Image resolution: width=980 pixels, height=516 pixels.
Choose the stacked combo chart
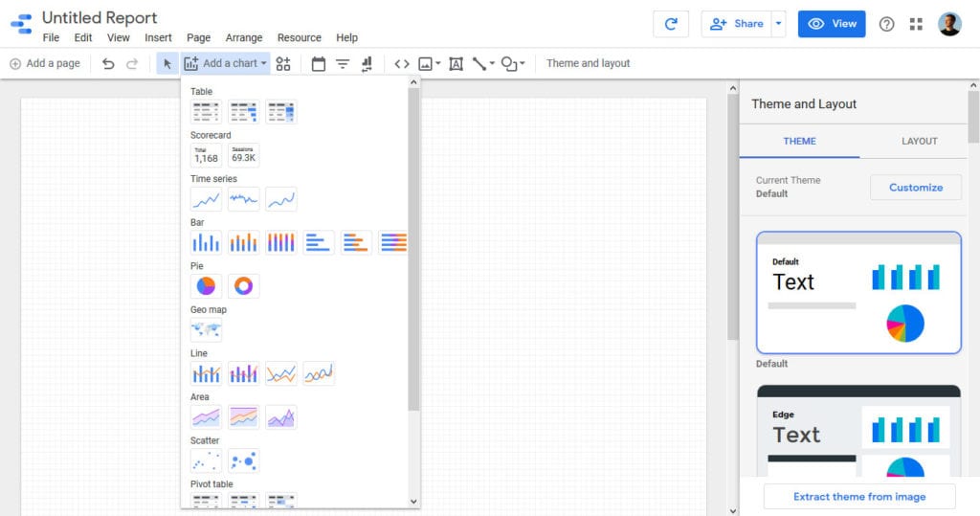(243, 373)
